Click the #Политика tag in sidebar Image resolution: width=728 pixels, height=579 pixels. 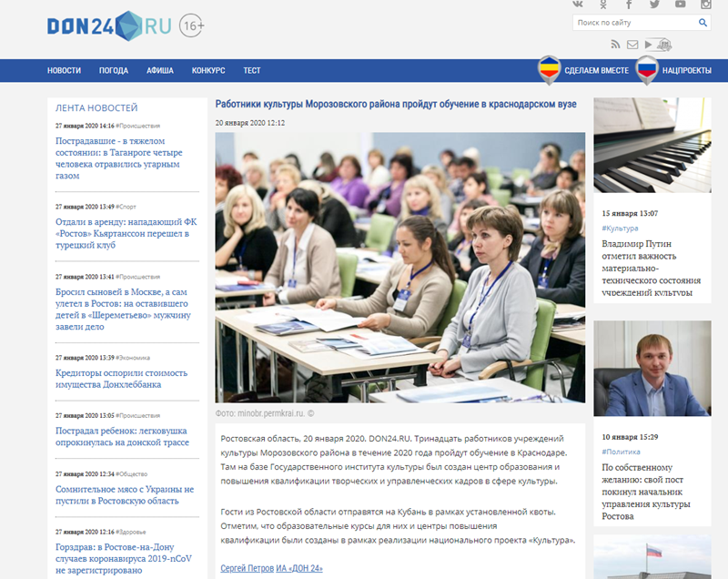click(621, 452)
